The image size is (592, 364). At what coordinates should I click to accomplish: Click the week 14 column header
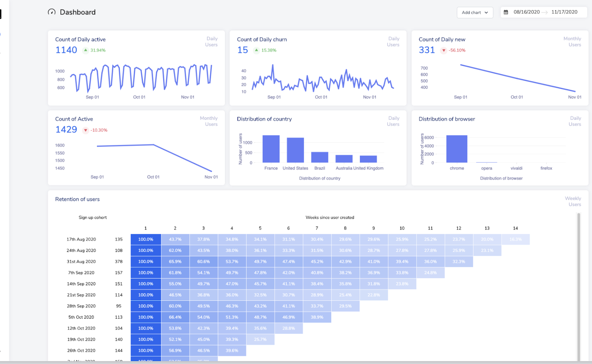tap(515, 228)
